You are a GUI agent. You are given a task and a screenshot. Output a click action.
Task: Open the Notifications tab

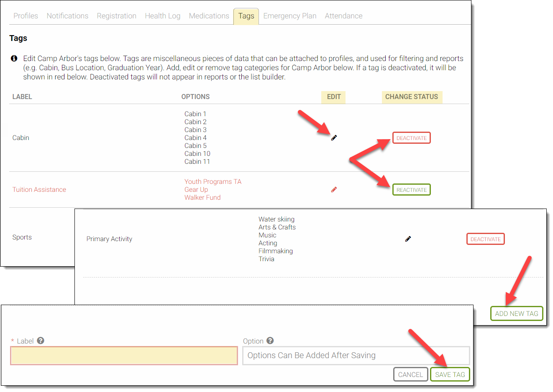tap(67, 16)
